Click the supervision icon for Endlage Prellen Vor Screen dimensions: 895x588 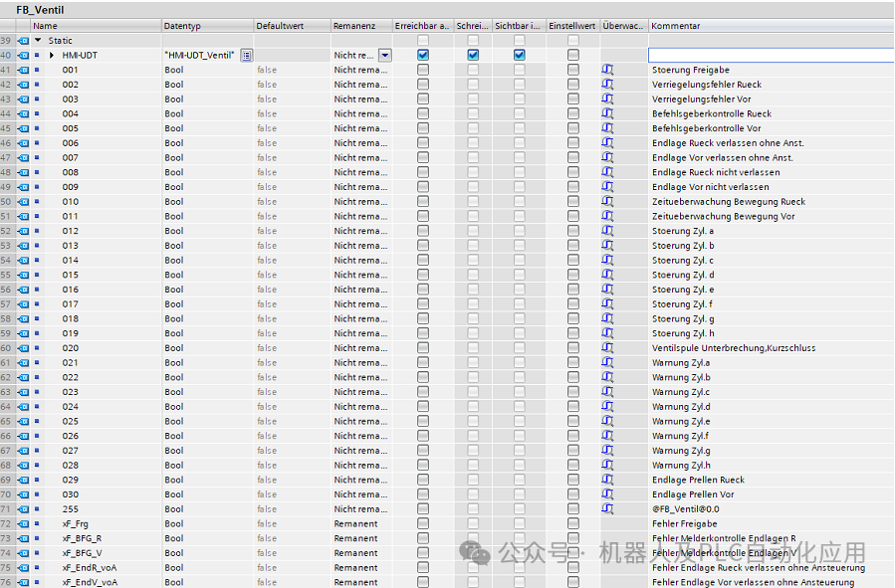coord(607,494)
